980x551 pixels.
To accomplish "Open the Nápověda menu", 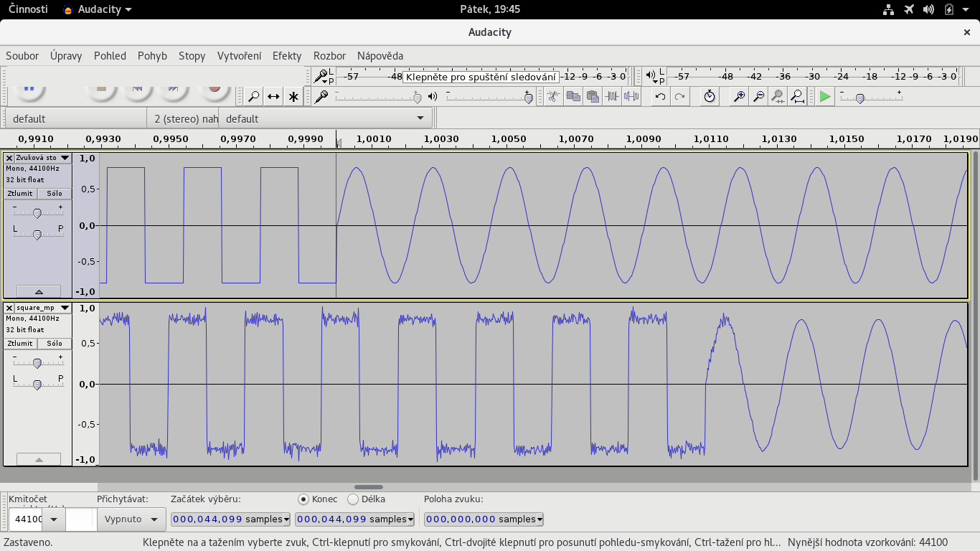I will 380,55.
